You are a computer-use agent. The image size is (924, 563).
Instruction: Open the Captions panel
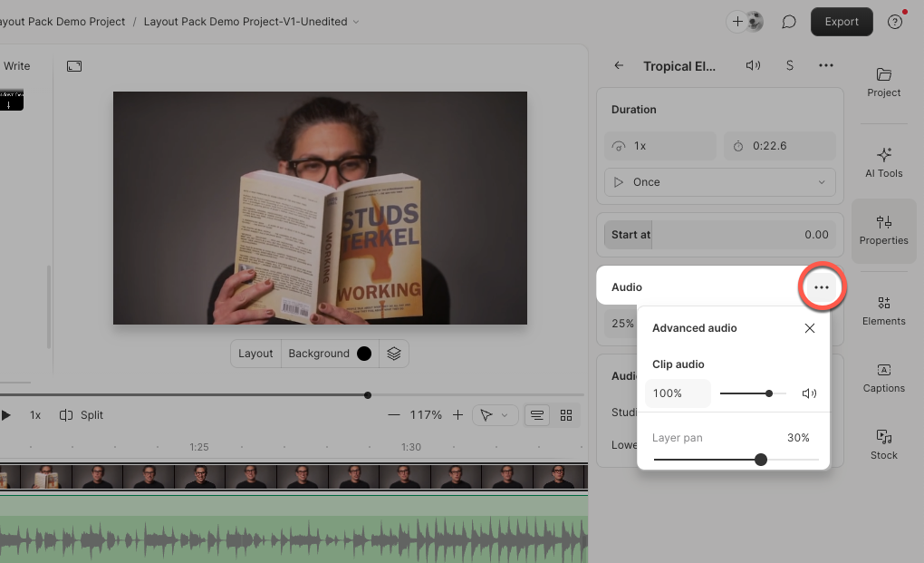click(x=882, y=378)
